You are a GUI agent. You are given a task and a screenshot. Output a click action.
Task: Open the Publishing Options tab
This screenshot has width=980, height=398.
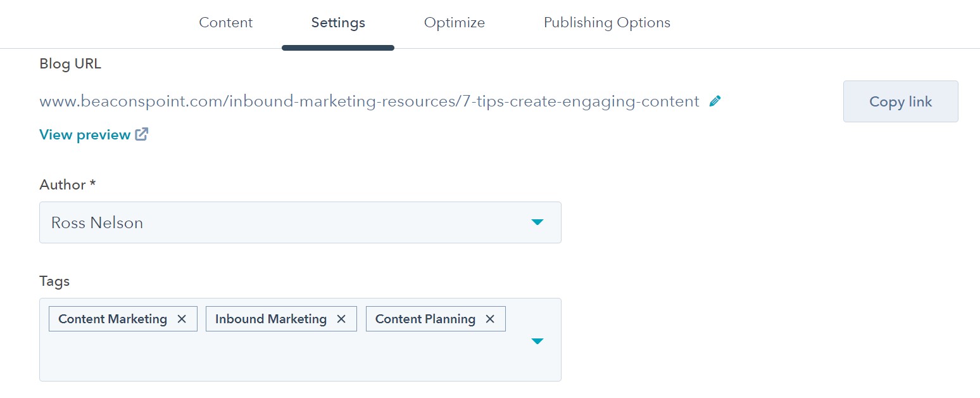tap(607, 23)
